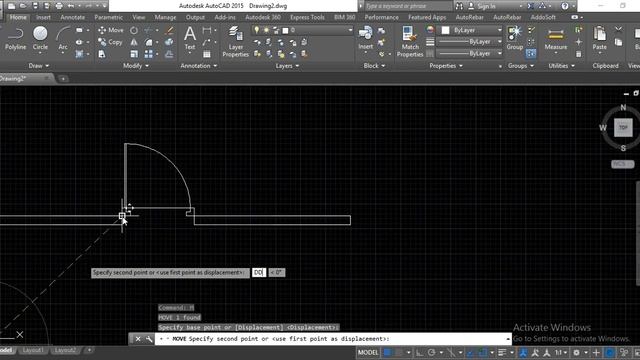
Task: Click the Copy Clip icon beside Paste
Action: click(x=618, y=42)
